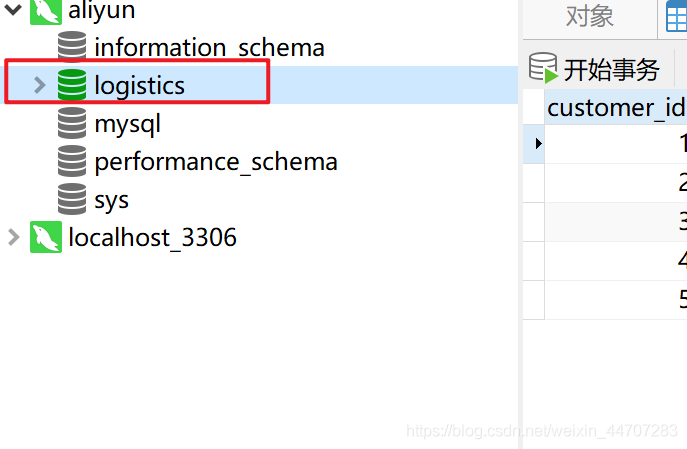This screenshot has height=449, width=687.
Task: Click the mysql database icon
Action: pos(72,123)
